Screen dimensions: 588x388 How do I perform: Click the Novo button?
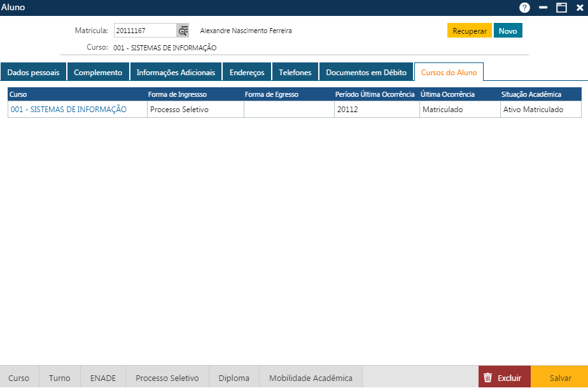click(508, 31)
